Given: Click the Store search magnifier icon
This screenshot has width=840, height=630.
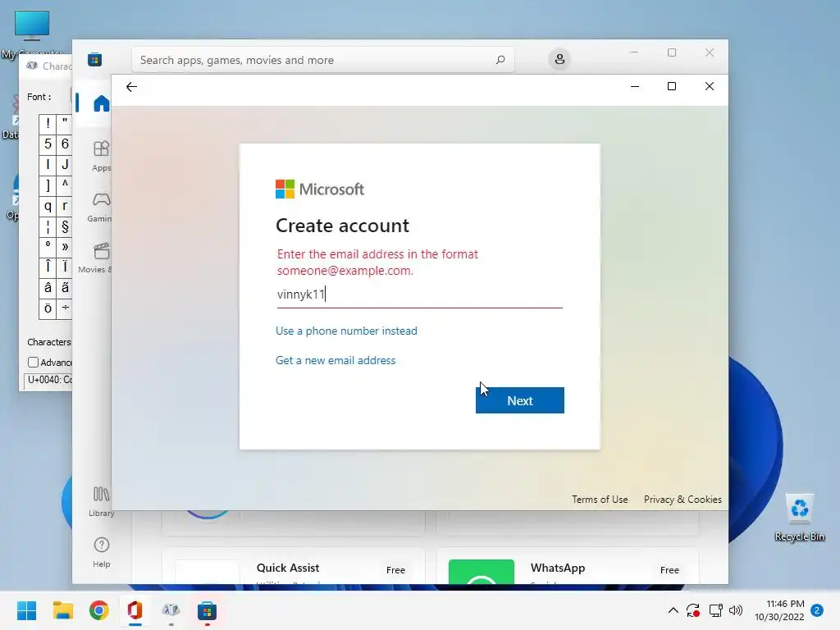Looking at the screenshot, I should [x=500, y=59].
